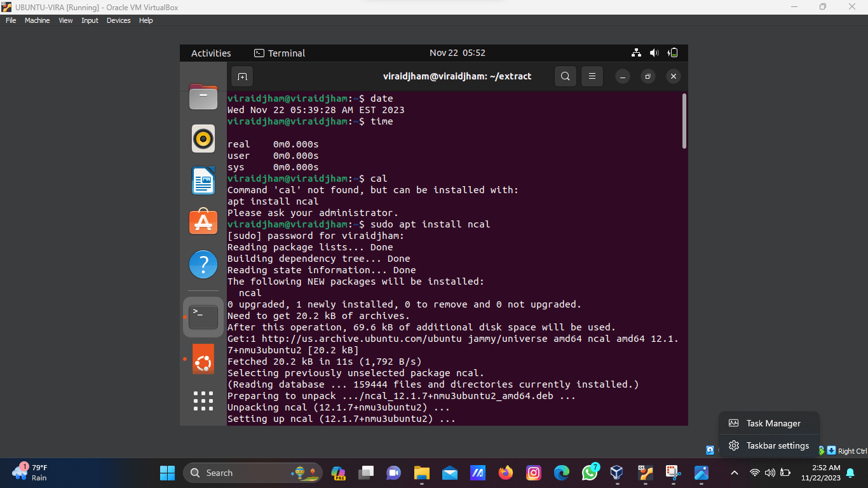Viewport: 868px width, 488px height.
Task: Open Windows quick settings via Wi-Fi icon
Action: pyautogui.click(x=755, y=473)
